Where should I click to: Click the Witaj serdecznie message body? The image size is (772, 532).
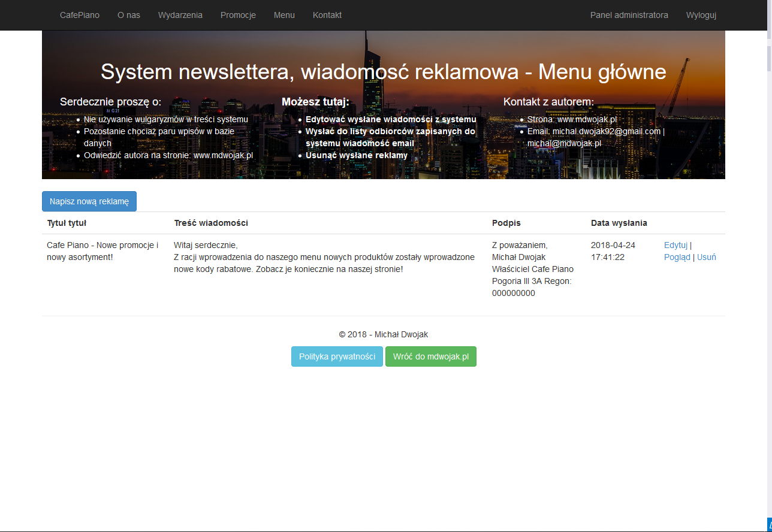click(x=324, y=257)
